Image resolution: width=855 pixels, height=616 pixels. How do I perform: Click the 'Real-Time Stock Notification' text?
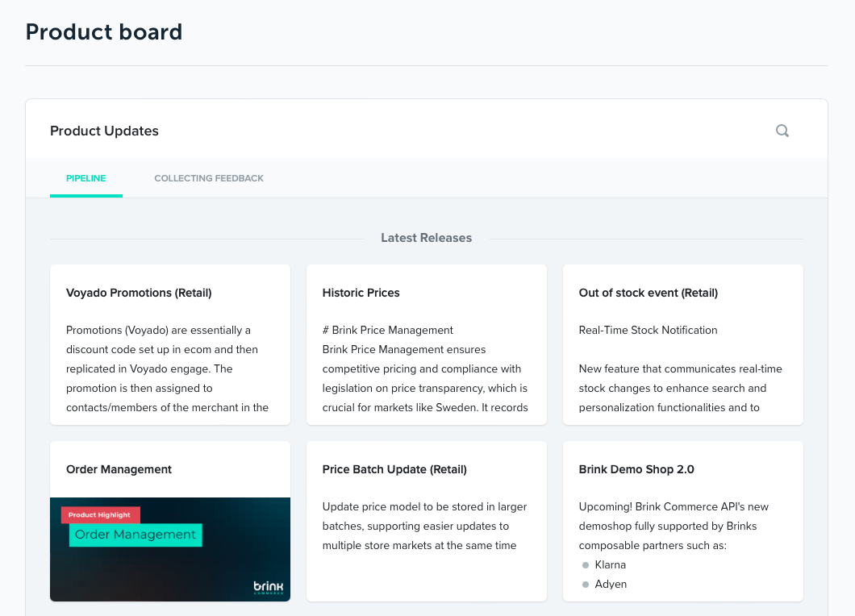click(648, 330)
